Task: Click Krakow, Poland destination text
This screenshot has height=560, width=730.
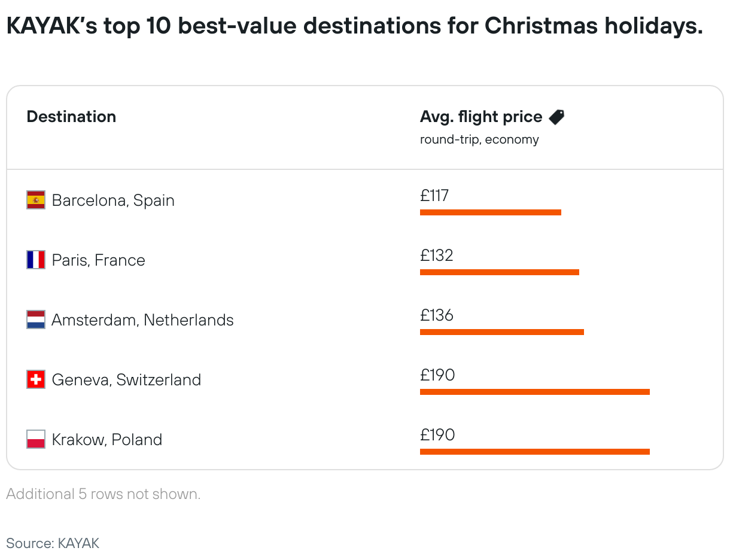Action: [107, 439]
